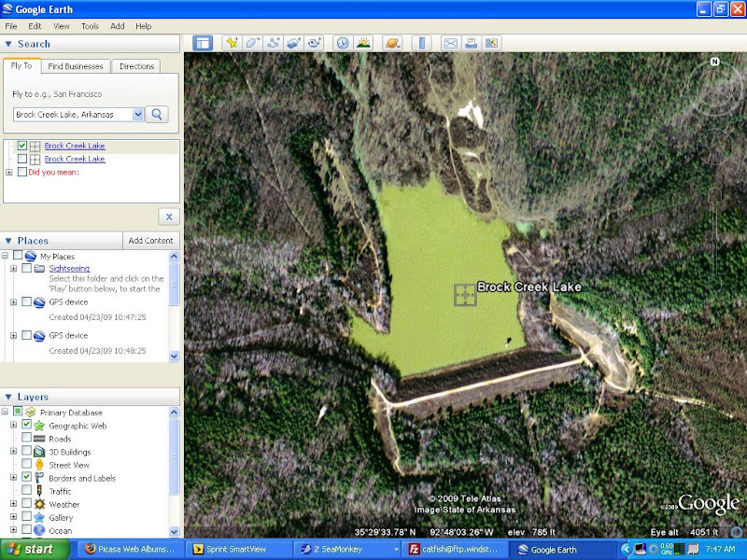Open the second Brock Creek Lake link

click(75, 159)
